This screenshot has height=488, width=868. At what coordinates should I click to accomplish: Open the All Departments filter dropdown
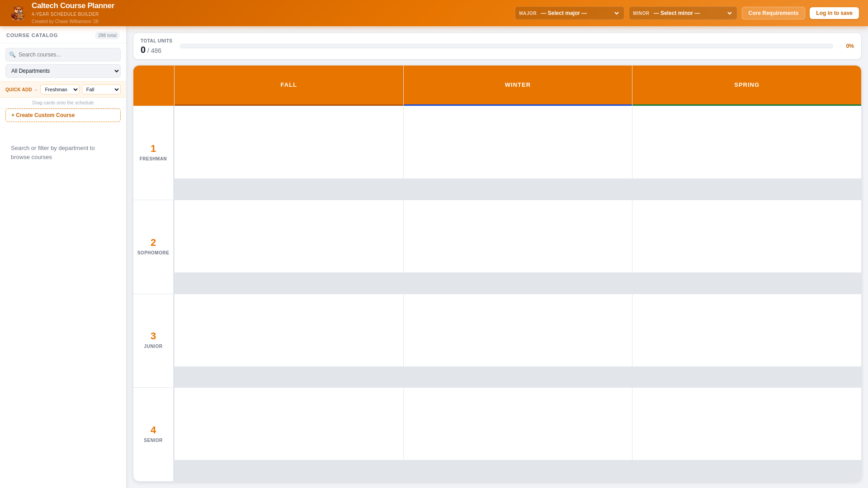coord(63,71)
